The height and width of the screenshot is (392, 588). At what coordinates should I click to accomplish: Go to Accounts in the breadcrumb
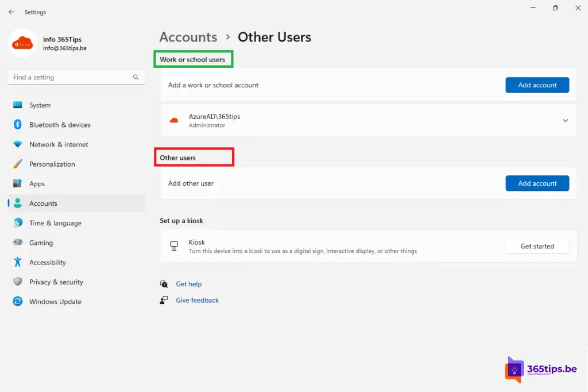click(188, 37)
